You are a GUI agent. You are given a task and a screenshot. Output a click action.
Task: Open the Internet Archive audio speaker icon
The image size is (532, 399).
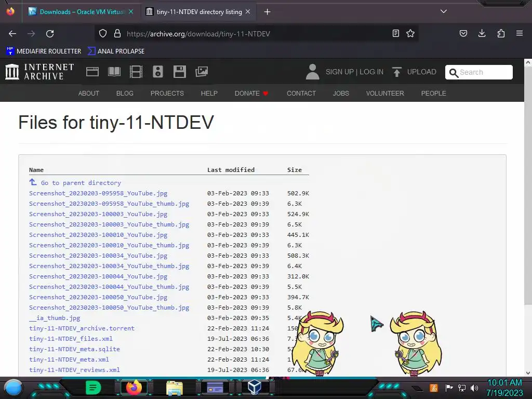[x=158, y=72]
